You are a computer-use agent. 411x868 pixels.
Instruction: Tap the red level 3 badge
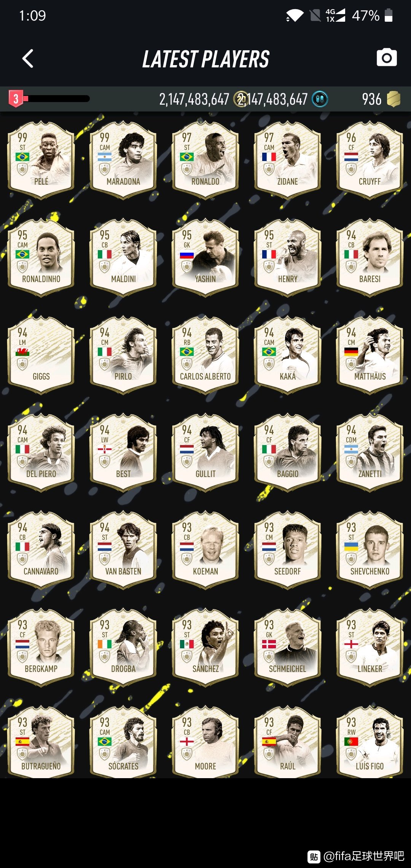pyautogui.click(x=16, y=99)
